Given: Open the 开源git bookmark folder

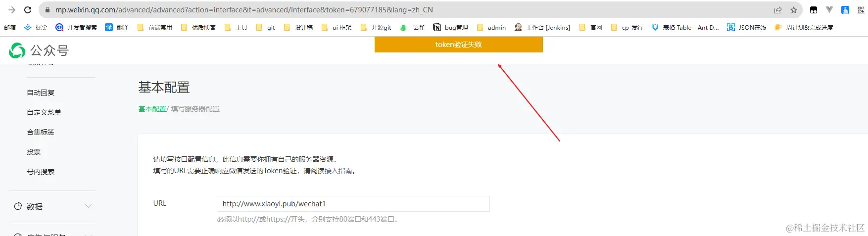Looking at the screenshot, I should pyautogui.click(x=376, y=28).
